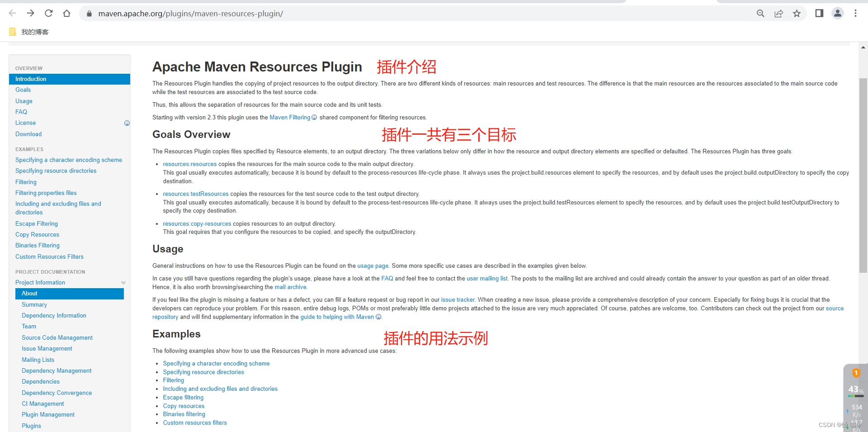
Task: Open sidebar Including and excluding files and directories
Action: click(x=58, y=208)
